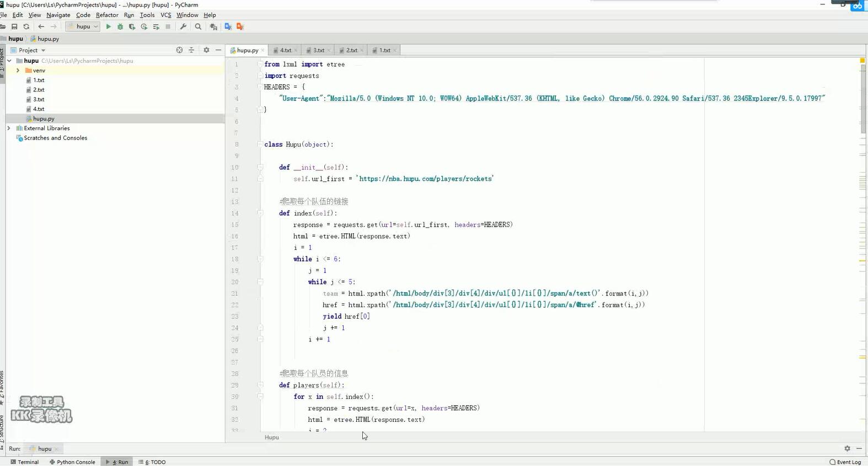Fold the __init__ method at line 10
868x466 pixels.
(x=260, y=167)
